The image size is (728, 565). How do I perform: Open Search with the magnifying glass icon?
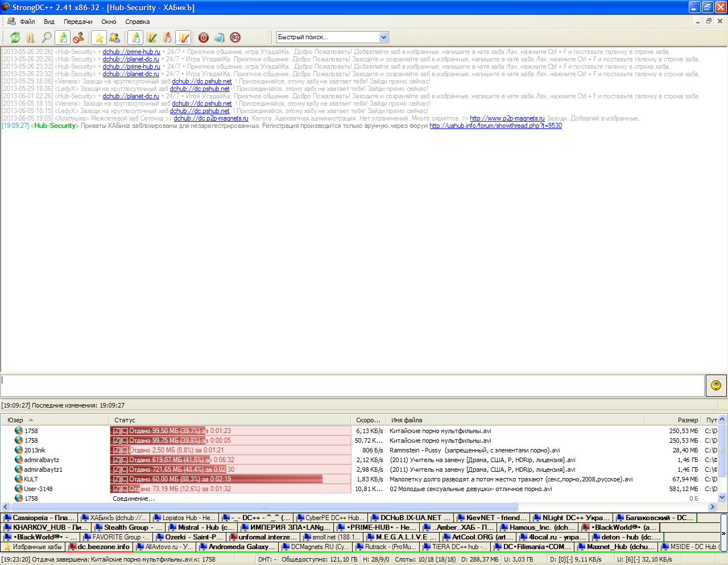(x=47, y=38)
